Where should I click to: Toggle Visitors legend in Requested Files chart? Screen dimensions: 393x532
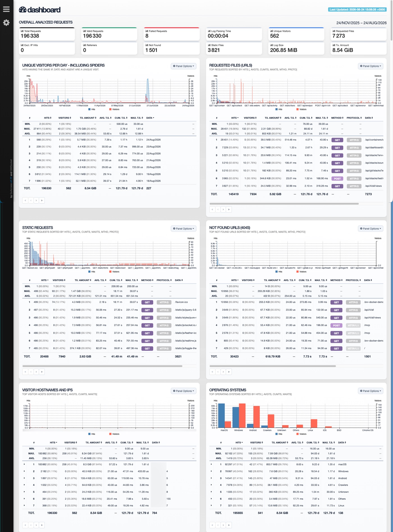301,109
